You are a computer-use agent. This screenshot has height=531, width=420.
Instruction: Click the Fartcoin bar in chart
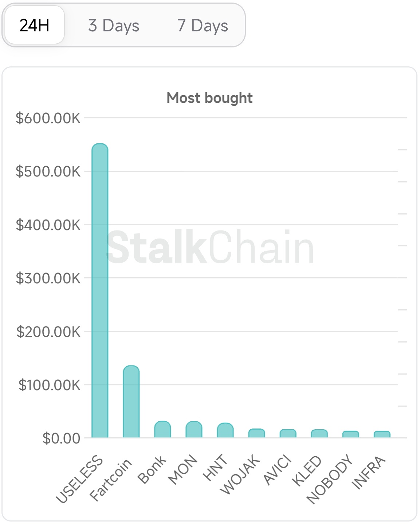pos(131,402)
